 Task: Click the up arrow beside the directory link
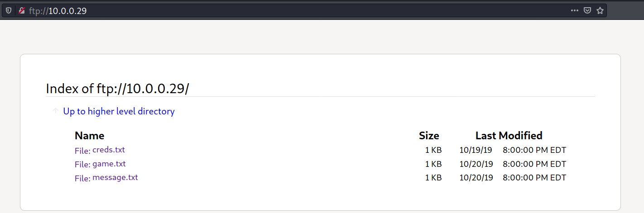[x=55, y=111]
